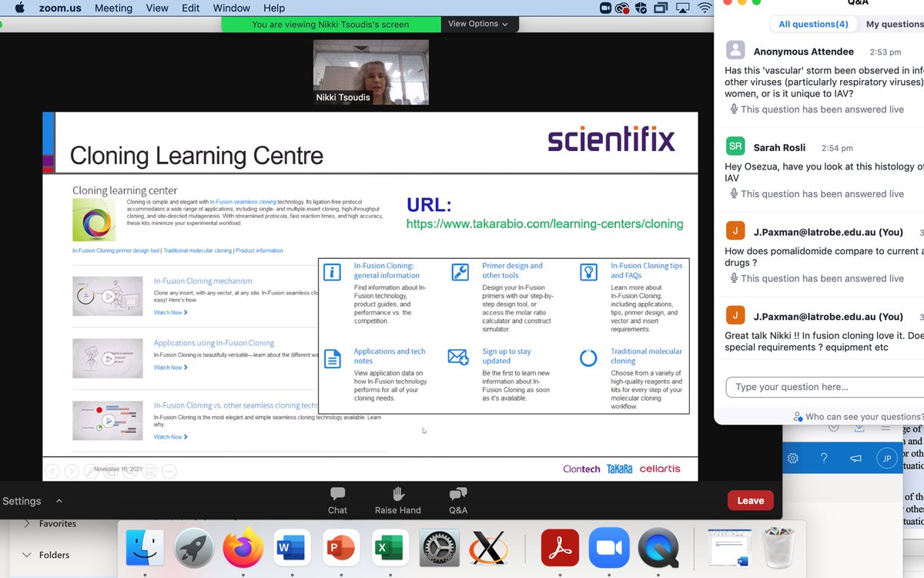This screenshot has height=578, width=924.
Task: Click the window manager menu bar icon
Action: (661, 8)
